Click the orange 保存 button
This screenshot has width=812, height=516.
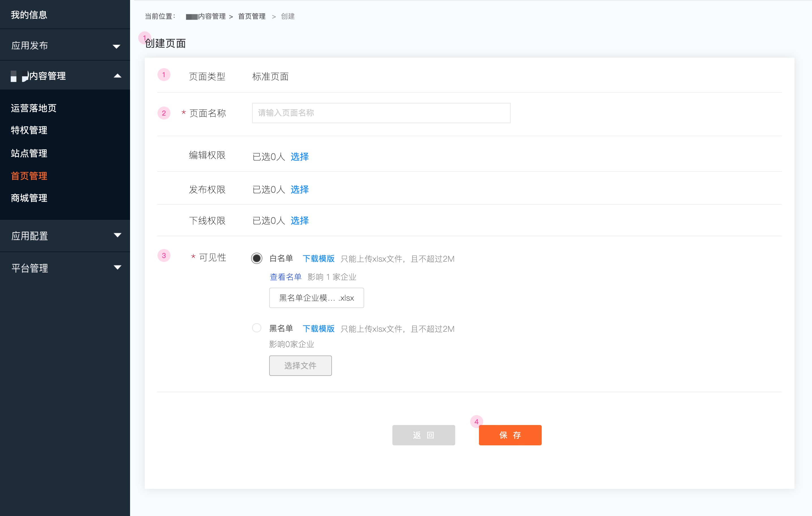coord(510,435)
